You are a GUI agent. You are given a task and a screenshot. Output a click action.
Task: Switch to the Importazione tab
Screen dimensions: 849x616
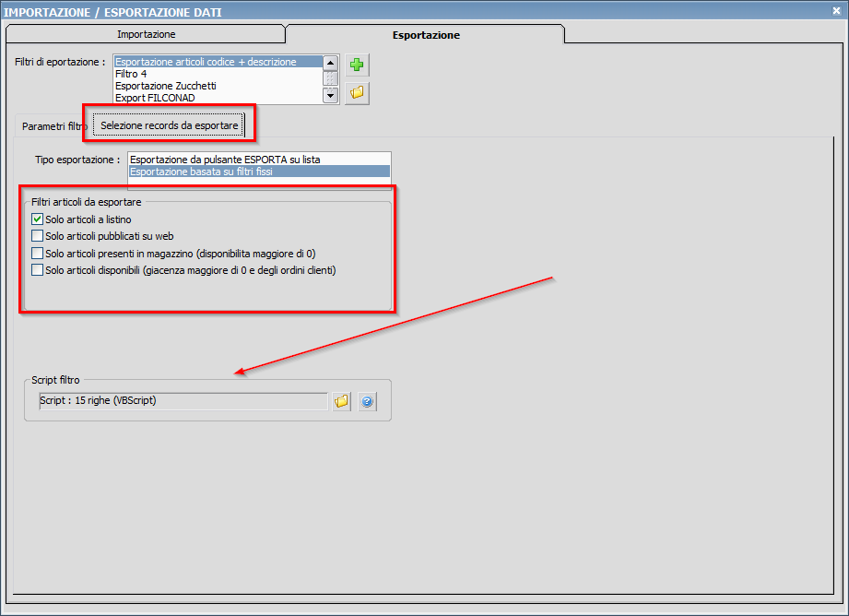point(146,34)
